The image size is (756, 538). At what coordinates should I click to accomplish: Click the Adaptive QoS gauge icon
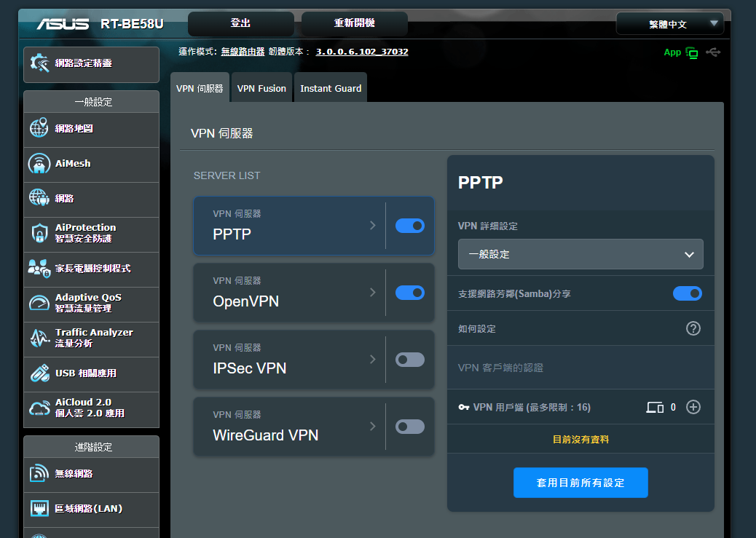(39, 303)
